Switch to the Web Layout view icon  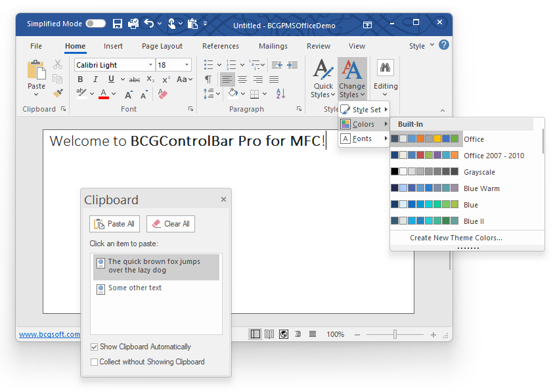click(x=284, y=334)
